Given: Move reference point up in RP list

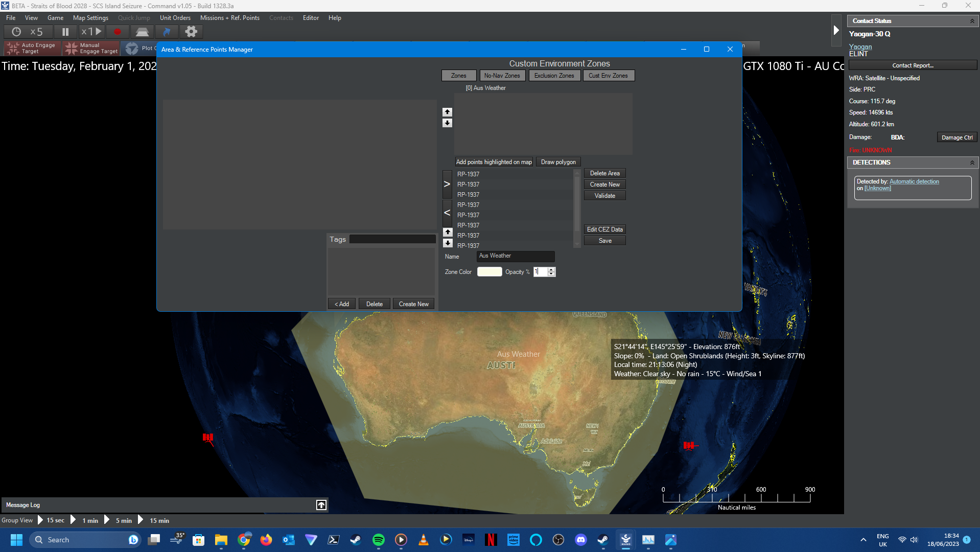Looking at the screenshot, I should (448, 232).
